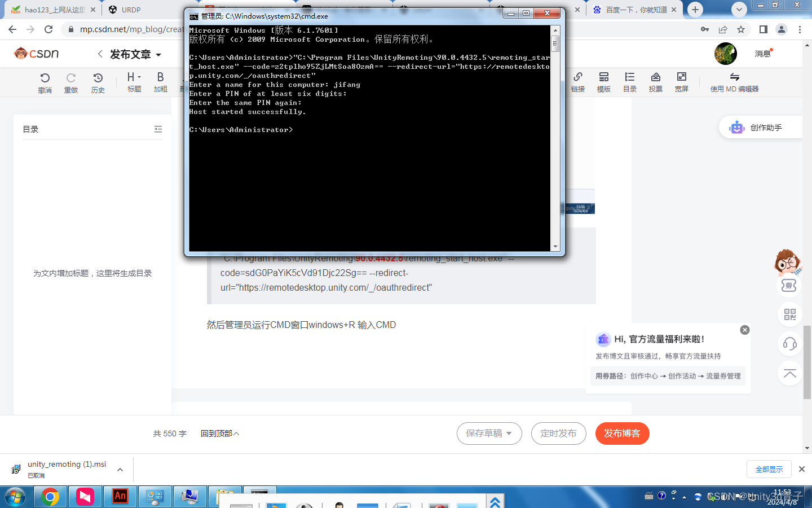Open the 历史 (history) icon in the editor toolbar

(x=98, y=82)
